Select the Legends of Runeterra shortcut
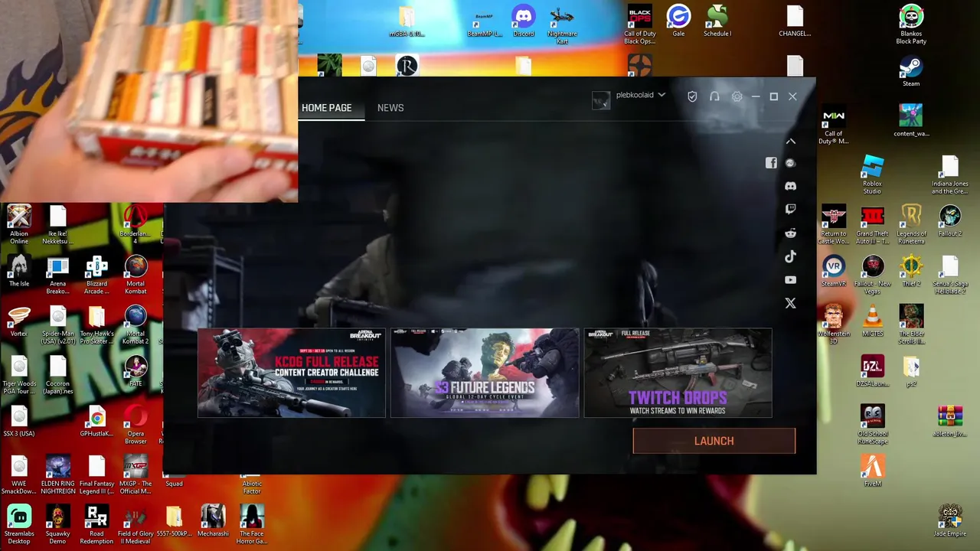Viewport: 980px width, 551px height. (911, 225)
